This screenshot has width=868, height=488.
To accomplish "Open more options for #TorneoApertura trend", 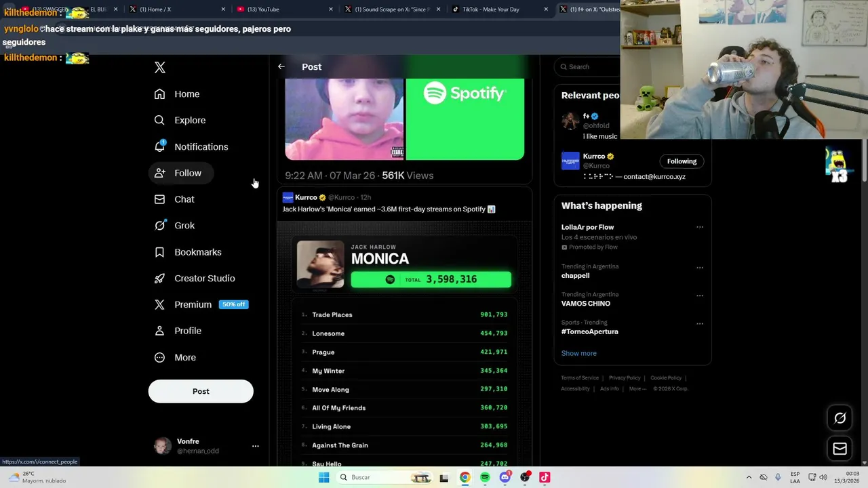I will tap(700, 324).
